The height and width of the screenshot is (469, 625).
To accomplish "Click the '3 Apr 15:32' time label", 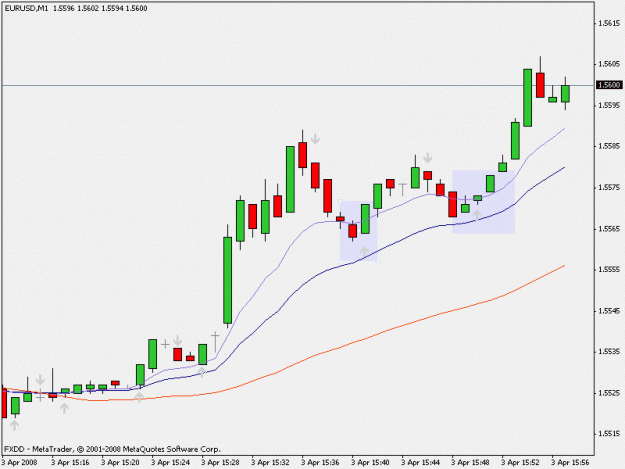I will coord(270,463).
